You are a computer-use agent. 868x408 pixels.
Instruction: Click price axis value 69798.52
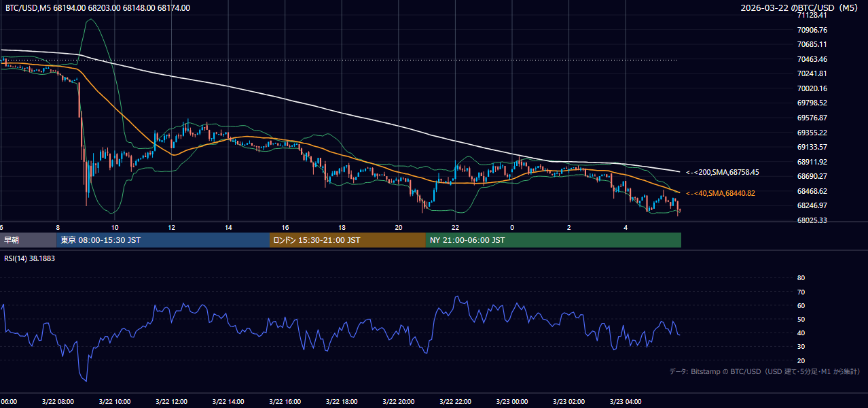click(812, 103)
